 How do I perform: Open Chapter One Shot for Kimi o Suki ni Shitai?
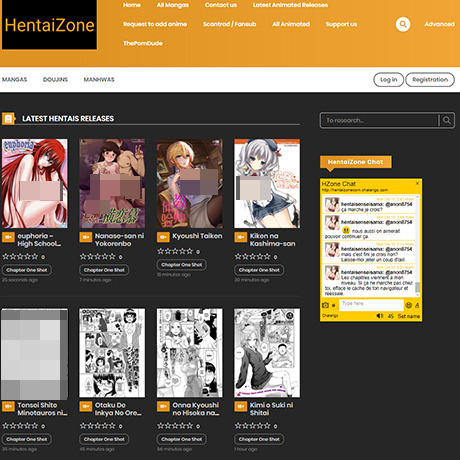pos(259,439)
